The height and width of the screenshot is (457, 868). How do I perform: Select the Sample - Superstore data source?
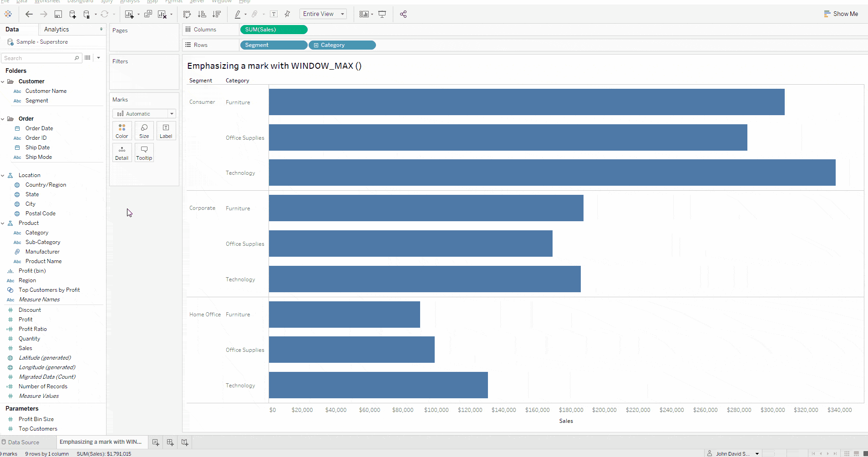click(x=42, y=42)
